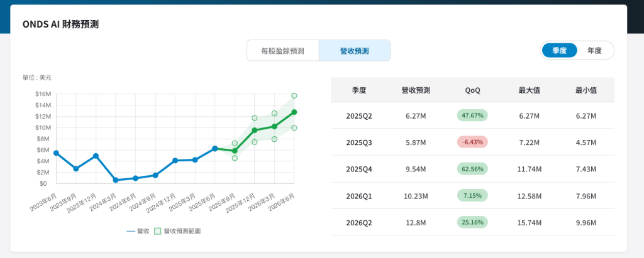644x258 pixels.
Task: Click the topmost forecast range marker for 2026年6月
Action: point(294,95)
